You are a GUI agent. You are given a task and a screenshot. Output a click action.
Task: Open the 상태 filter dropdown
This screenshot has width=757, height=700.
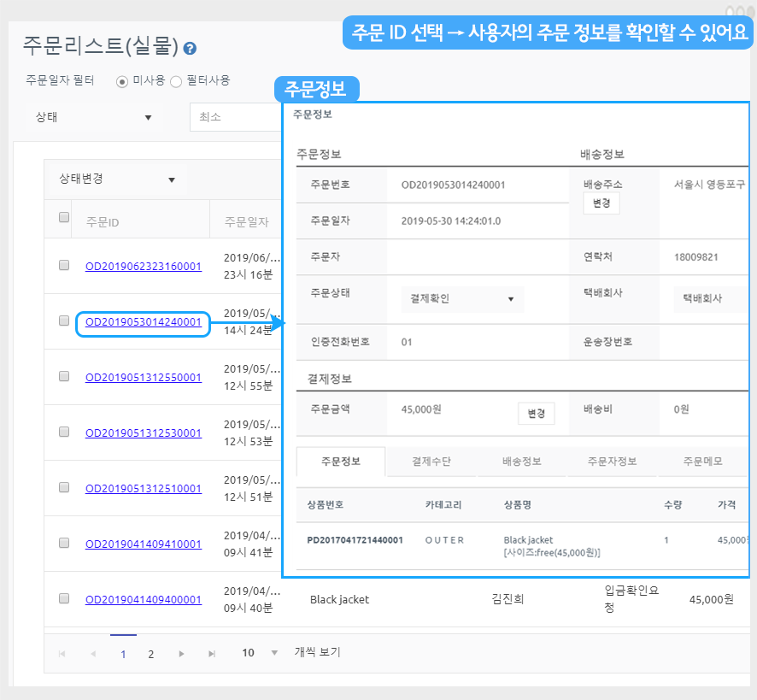pos(92,117)
